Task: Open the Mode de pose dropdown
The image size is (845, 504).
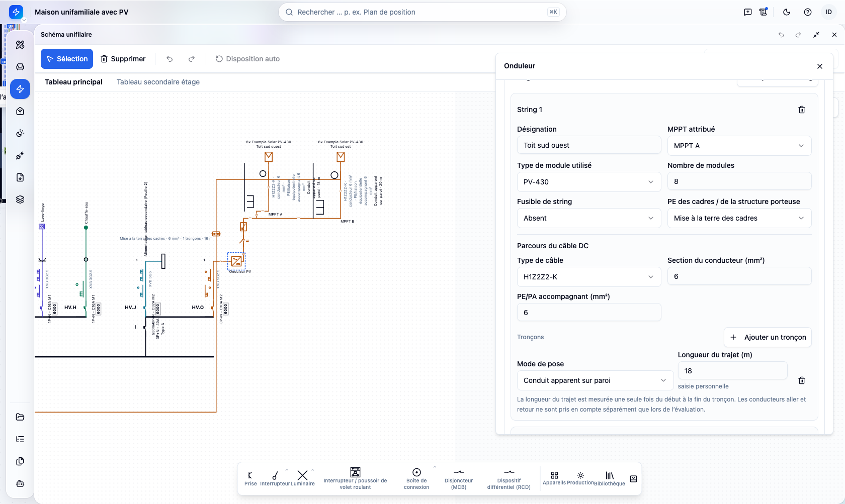Action: [595, 380]
